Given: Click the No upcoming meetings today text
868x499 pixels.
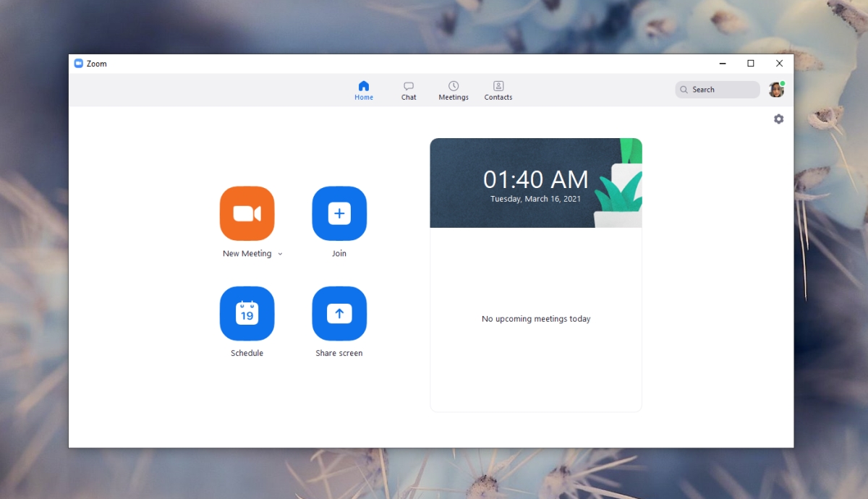Looking at the screenshot, I should (536, 319).
